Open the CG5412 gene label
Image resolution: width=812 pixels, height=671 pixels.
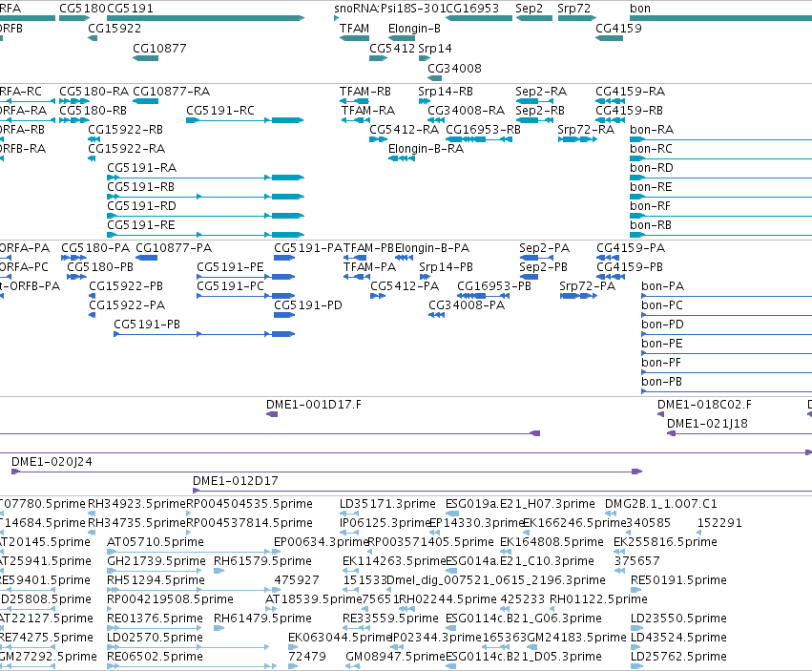tap(392, 48)
